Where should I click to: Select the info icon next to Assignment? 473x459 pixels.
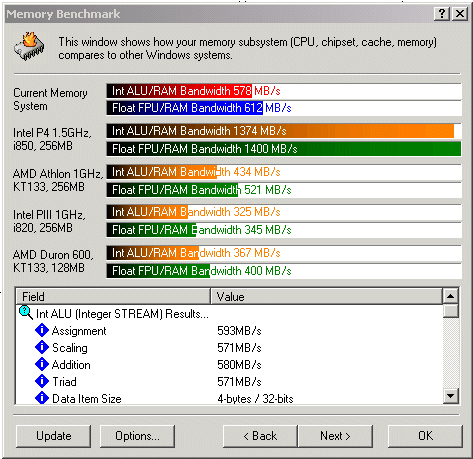pyautogui.click(x=42, y=330)
